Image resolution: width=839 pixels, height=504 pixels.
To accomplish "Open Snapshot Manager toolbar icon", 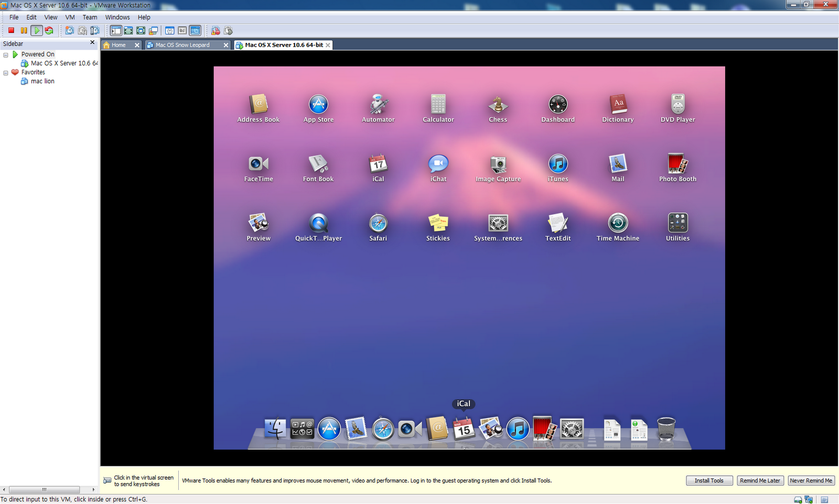I will (94, 30).
